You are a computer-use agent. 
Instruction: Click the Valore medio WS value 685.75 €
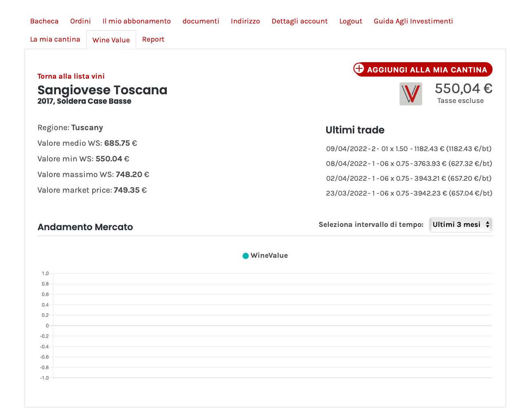click(x=121, y=143)
